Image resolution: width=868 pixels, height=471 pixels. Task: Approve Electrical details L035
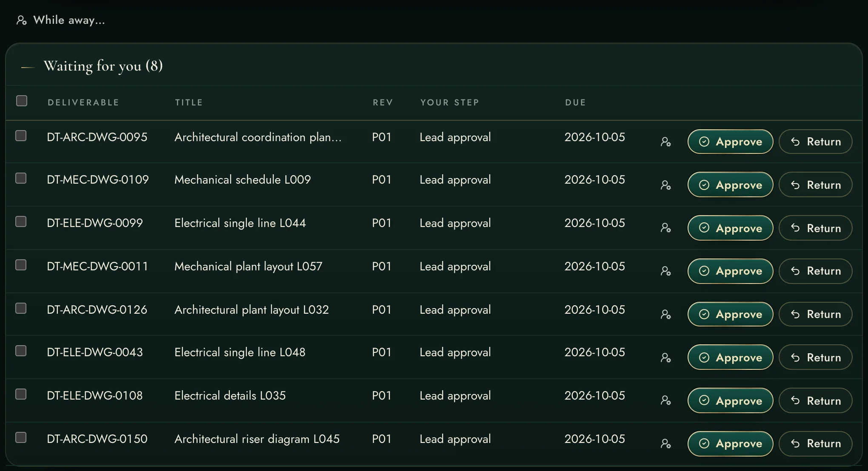[x=730, y=400]
